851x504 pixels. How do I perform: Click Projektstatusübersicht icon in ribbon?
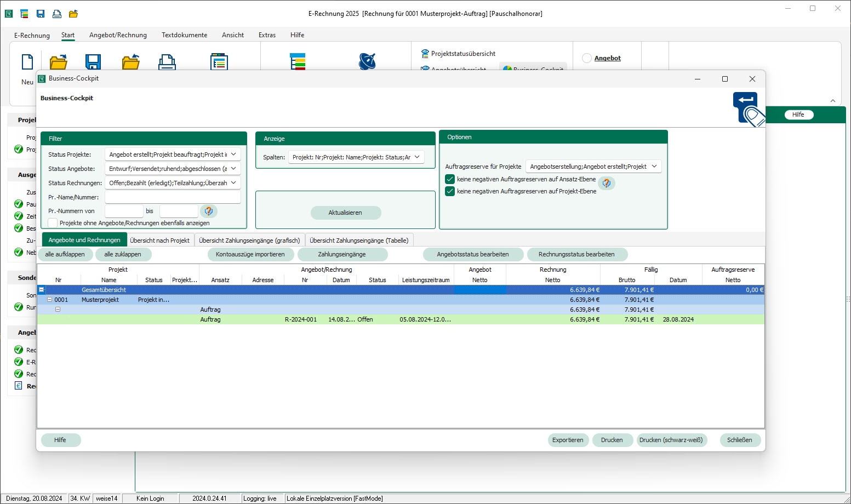click(x=425, y=54)
